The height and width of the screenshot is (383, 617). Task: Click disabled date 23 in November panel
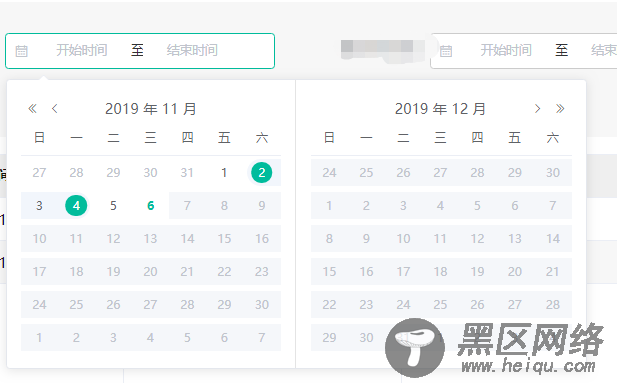(262, 272)
